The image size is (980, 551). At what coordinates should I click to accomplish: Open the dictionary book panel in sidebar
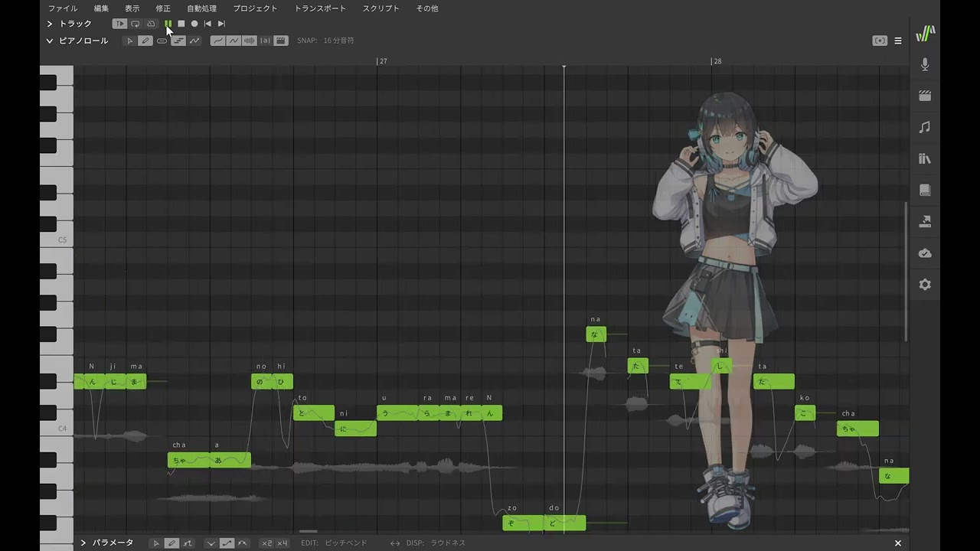pyautogui.click(x=925, y=190)
